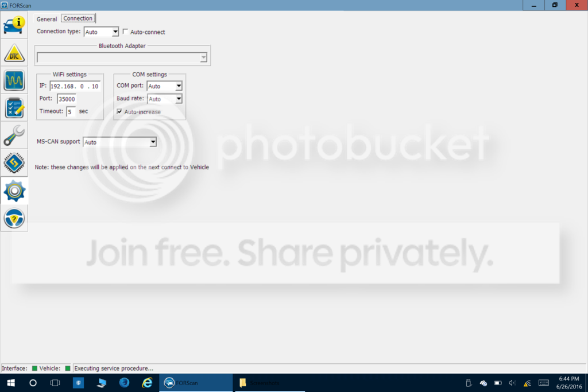Click the WiFi IP address field
Screen dimensions: 588x392
(x=75, y=86)
